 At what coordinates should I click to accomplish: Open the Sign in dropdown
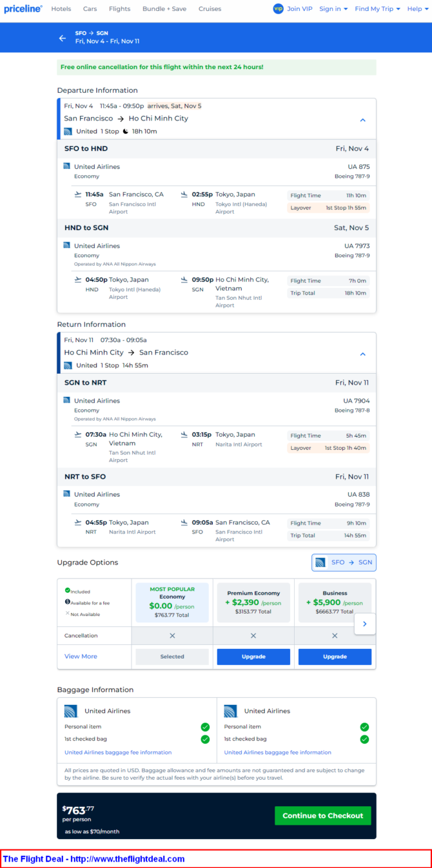point(333,9)
